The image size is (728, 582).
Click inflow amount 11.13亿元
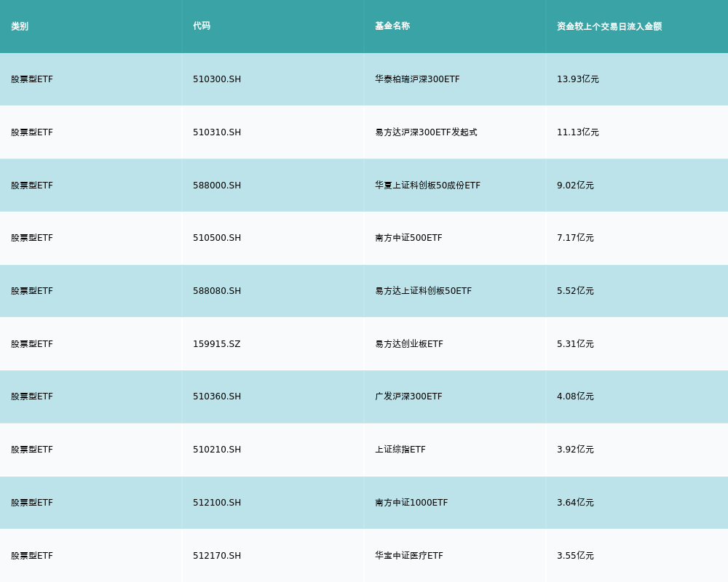[577, 132]
